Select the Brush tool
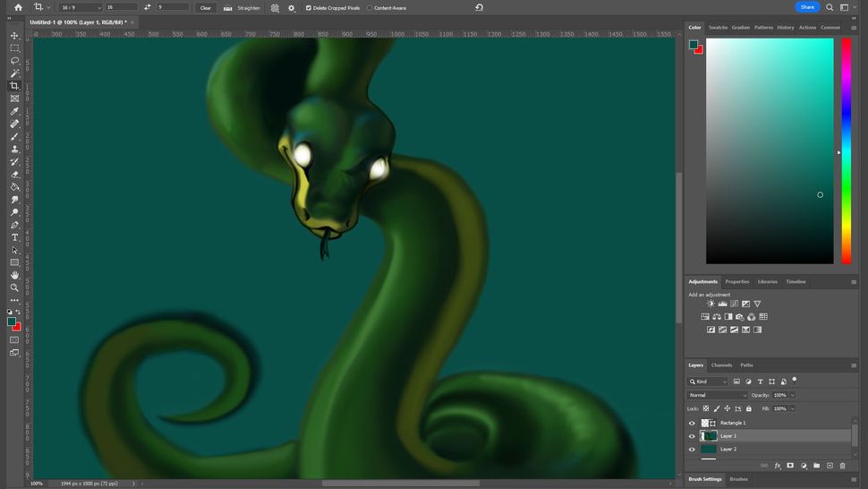The image size is (868, 489). [14, 137]
